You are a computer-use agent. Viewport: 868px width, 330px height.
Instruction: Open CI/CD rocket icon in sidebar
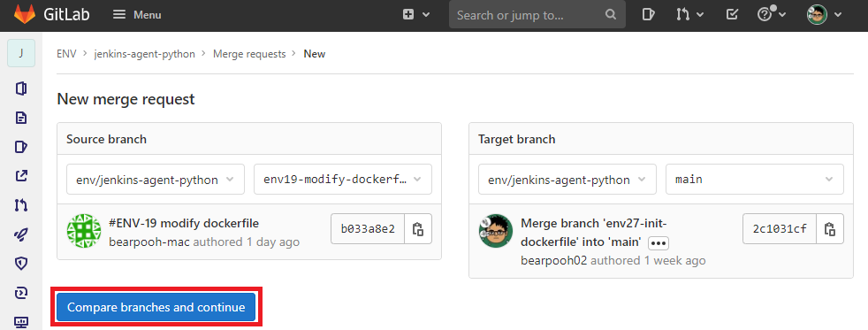(x=21, y=234)
